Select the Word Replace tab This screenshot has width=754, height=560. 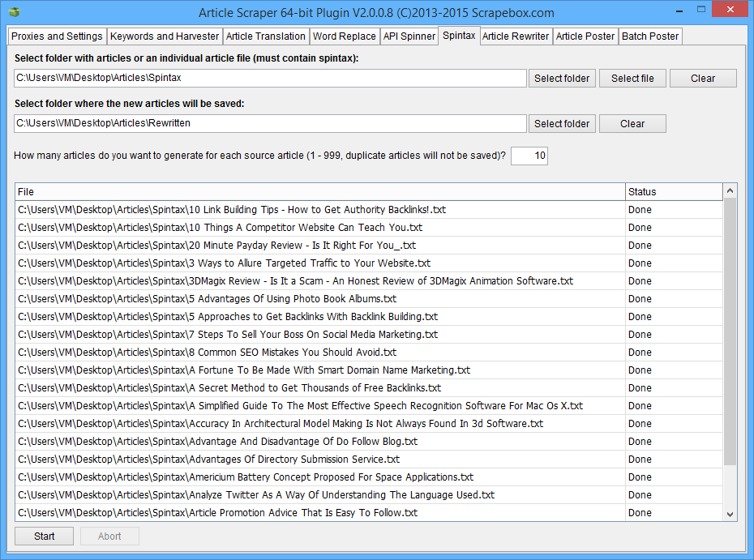coord(345,36)
